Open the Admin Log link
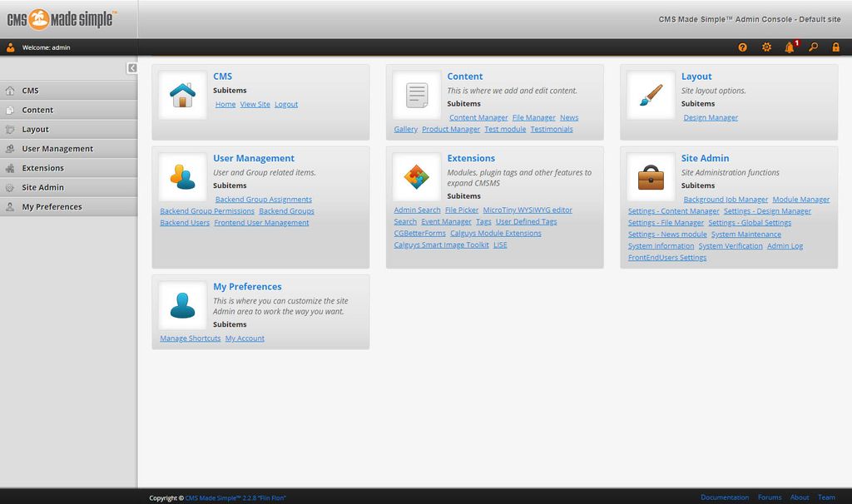 tap(785, 246)
